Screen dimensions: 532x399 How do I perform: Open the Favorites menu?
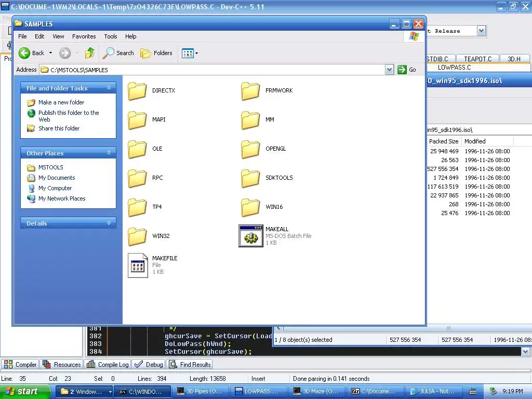point(84,36)
